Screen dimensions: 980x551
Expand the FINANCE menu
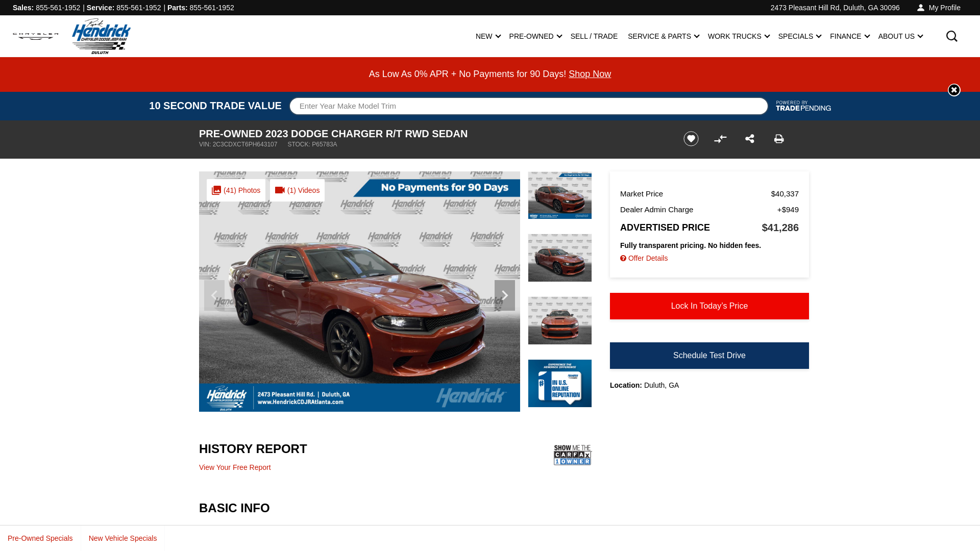tap(850, 36)
